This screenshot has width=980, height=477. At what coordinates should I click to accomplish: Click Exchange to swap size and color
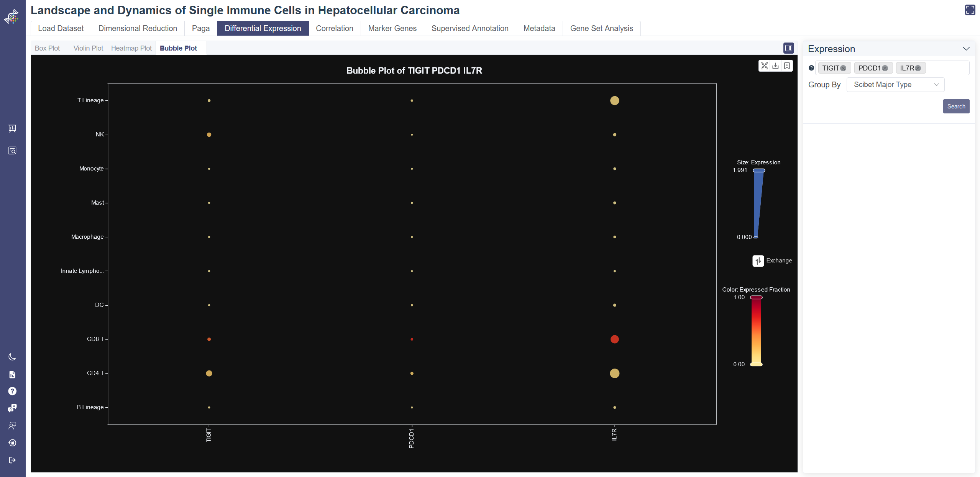tap(758, 261)
